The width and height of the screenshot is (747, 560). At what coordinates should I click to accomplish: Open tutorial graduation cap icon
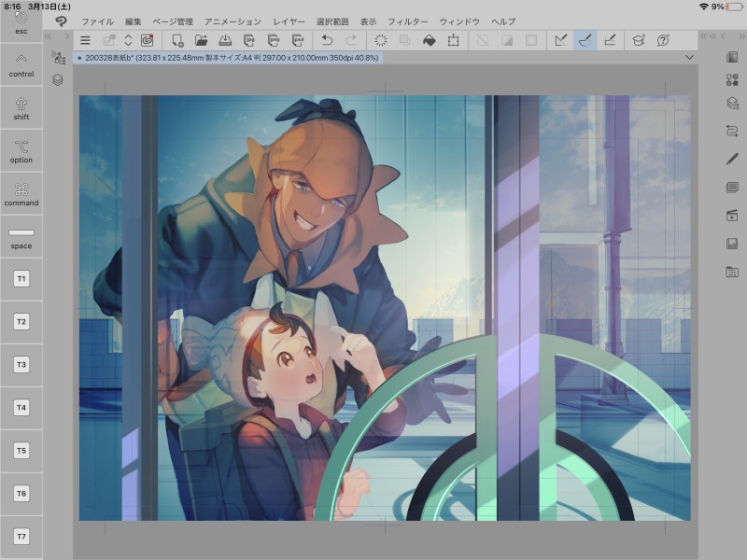[x=639, y=40]
